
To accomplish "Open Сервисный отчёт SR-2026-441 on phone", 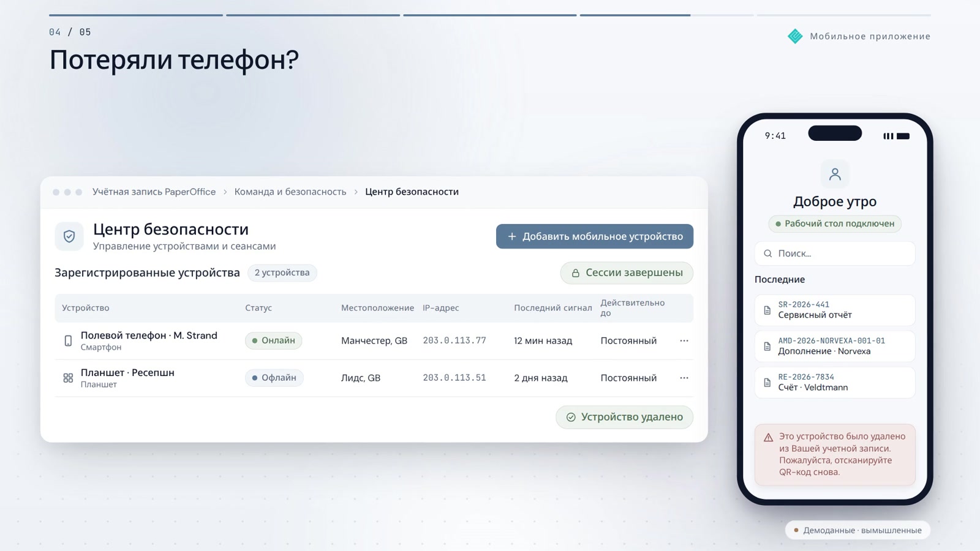I will [x=835, y=310].
